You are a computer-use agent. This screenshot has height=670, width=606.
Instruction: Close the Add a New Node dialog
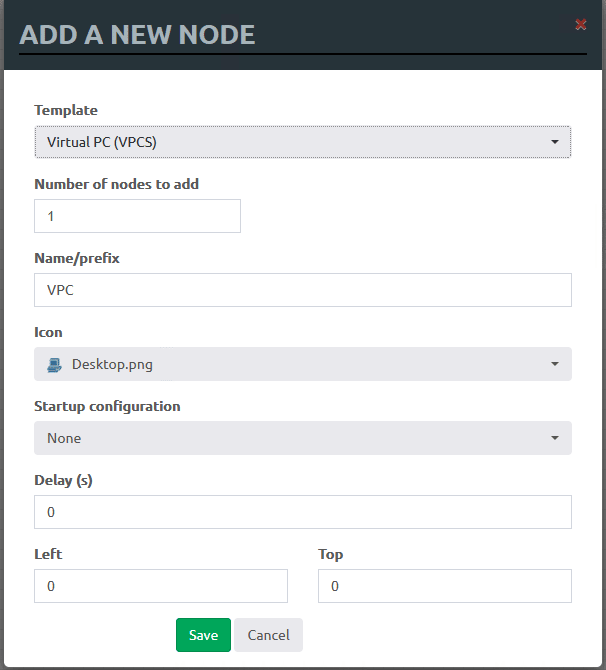[581, 24]
